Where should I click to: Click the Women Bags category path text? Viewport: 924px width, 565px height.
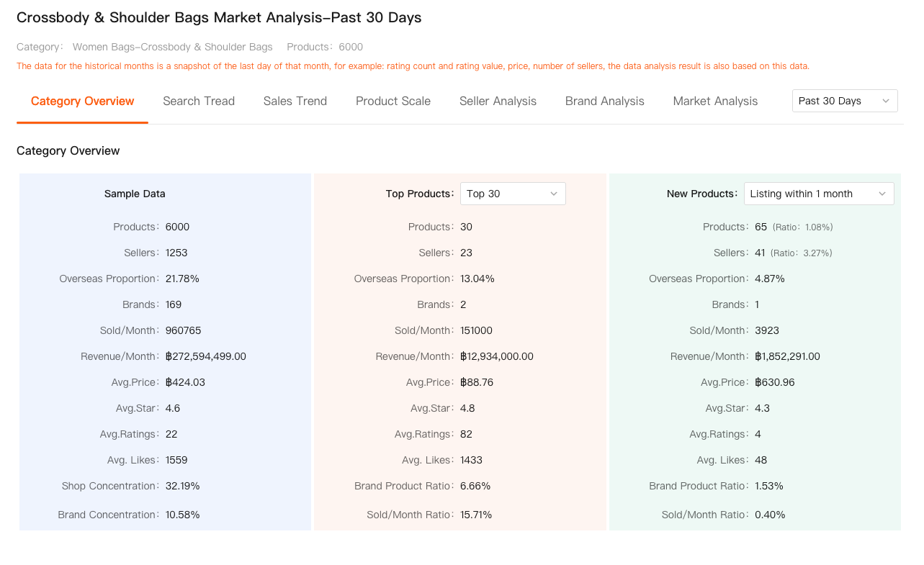pyautogui.click(x=172, y=47)
